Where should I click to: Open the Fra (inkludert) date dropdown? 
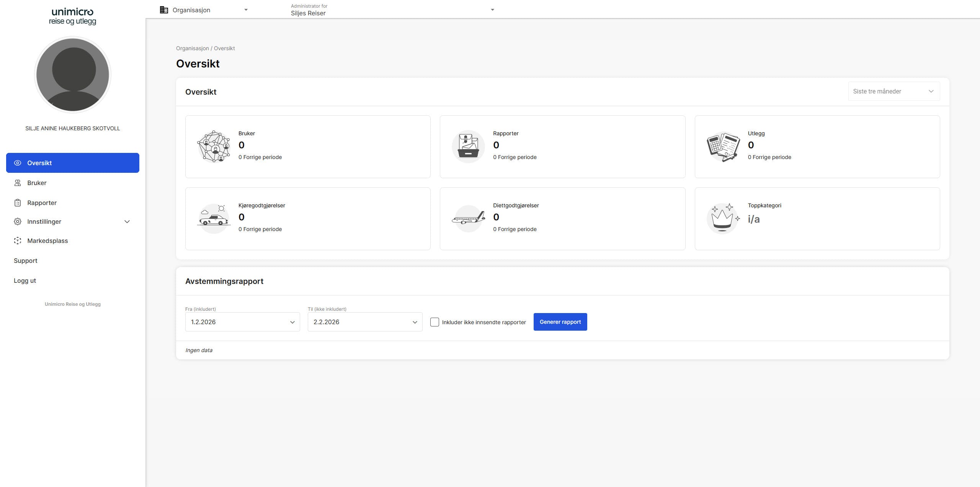pos(242,322)
